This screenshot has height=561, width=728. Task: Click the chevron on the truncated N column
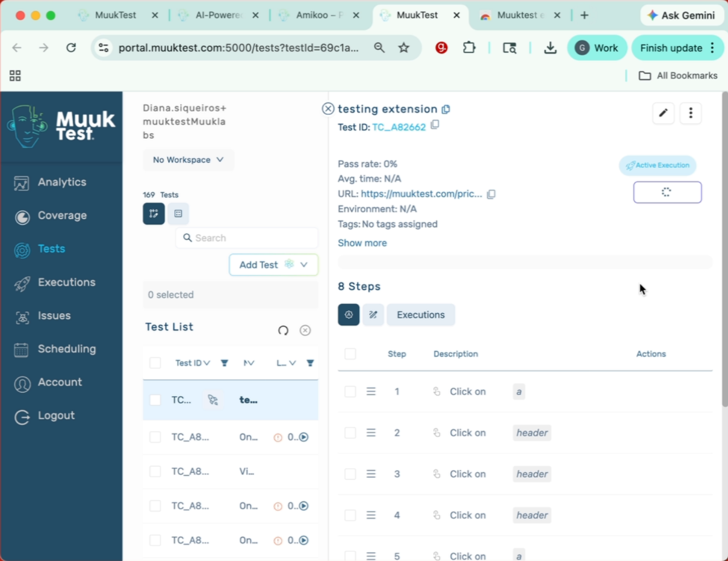pos(251,363)
